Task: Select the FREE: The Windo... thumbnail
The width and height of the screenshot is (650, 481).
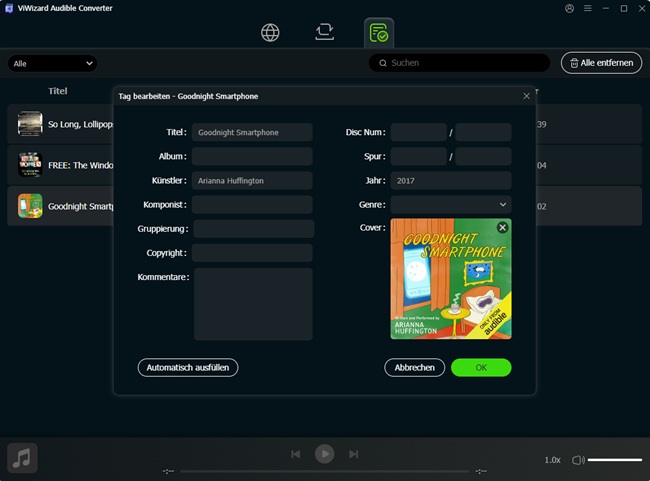Action: [30, 165]
